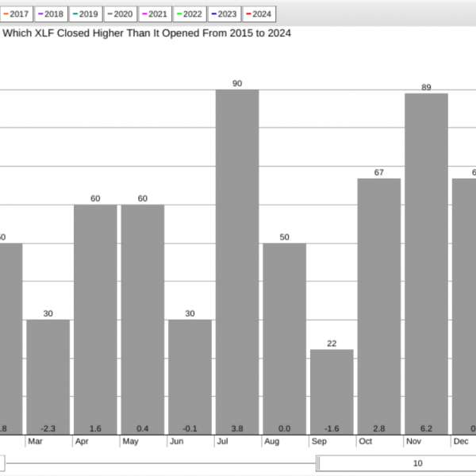This screenshot has height=476, width=476.
Task: Click the Apr axis label
Action: (x=82, y=441)
